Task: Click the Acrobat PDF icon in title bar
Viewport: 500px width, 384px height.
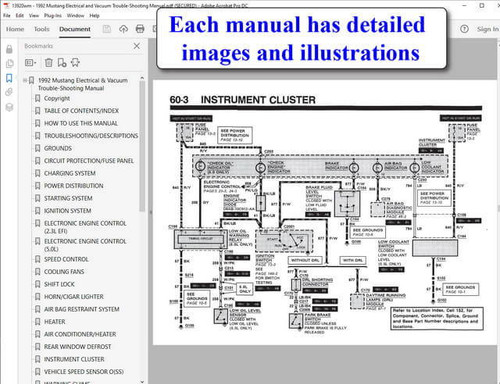Action: click(6, 6)
